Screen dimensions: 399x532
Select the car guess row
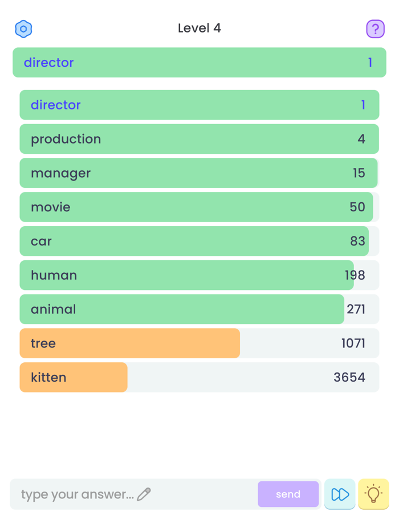tap(199, 241)
